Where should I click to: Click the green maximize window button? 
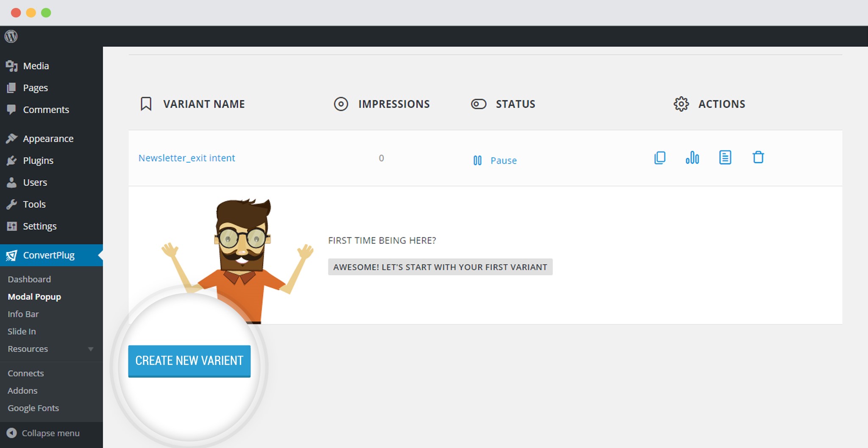tap(46, 13)
